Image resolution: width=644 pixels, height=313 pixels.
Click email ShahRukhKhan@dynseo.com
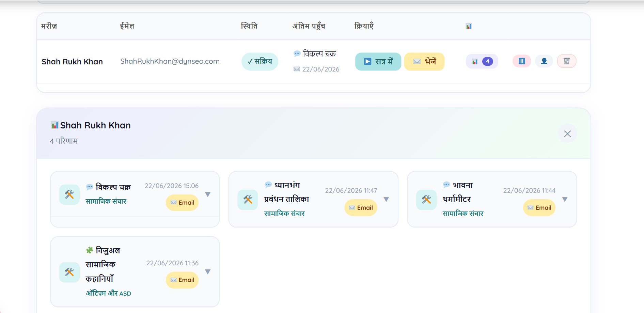(170, 61)
